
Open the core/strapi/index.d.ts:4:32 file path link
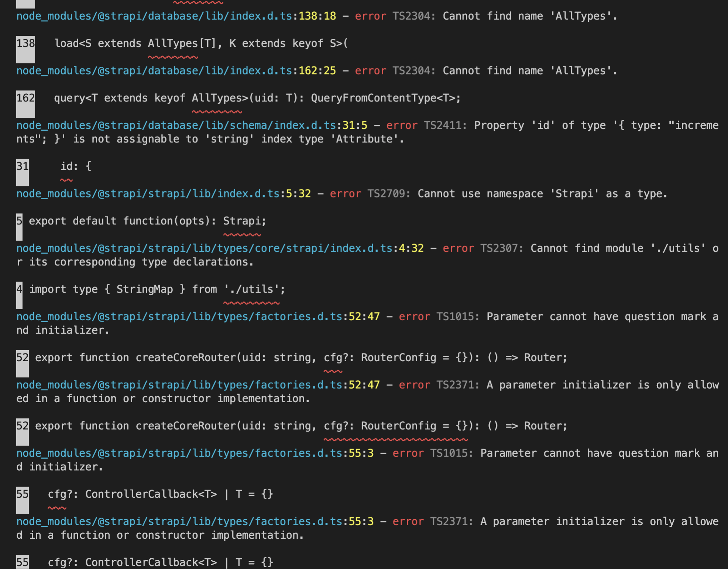(220, 248)
